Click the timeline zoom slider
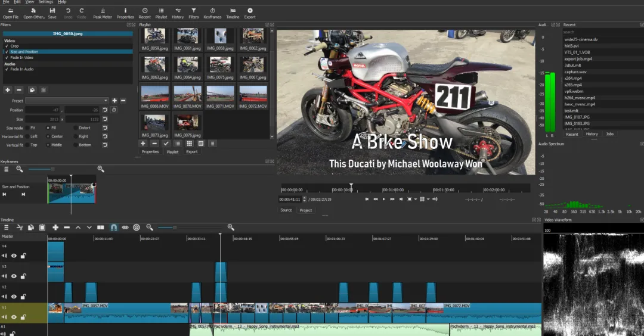Screen dimensions: 644x336 (x=175, y=228)
